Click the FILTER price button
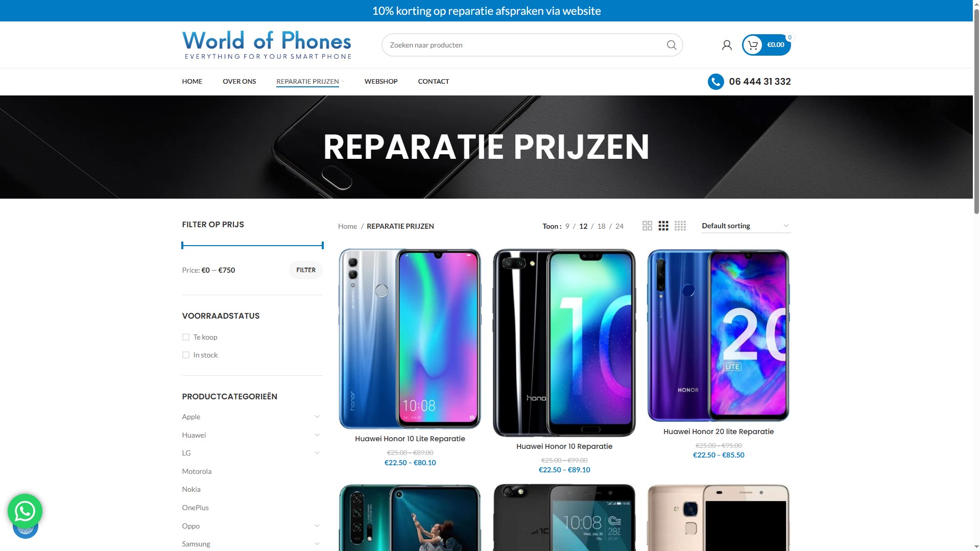The height and width of the screenshot is (551, 980). tap(306, 270)
